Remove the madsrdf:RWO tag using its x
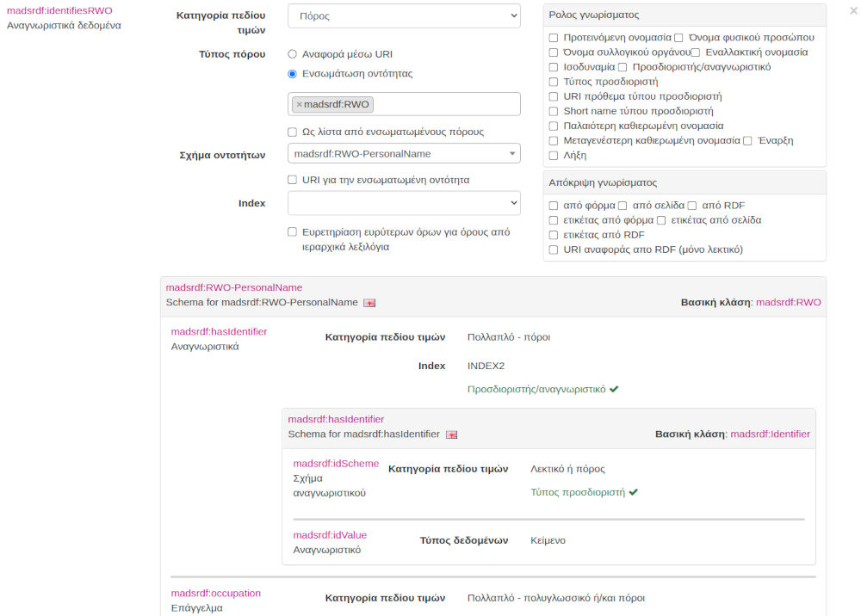This screenshot has height=616, width=861. [299, 104]
